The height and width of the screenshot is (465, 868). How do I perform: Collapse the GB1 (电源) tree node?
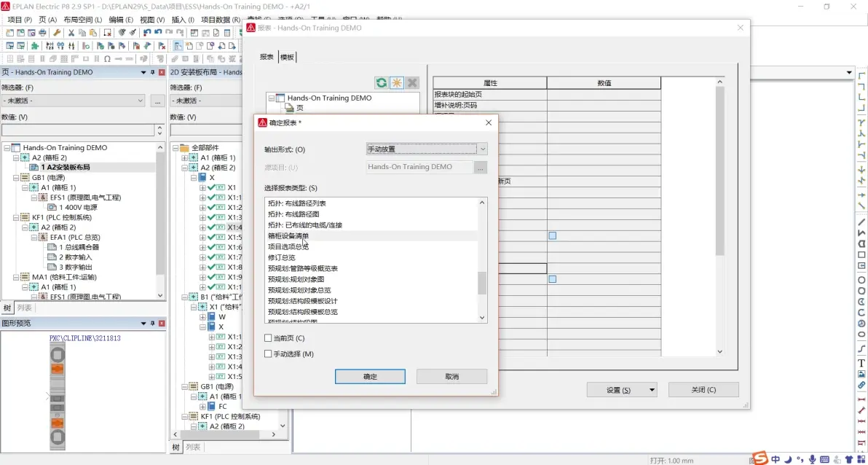click(17, 177)
